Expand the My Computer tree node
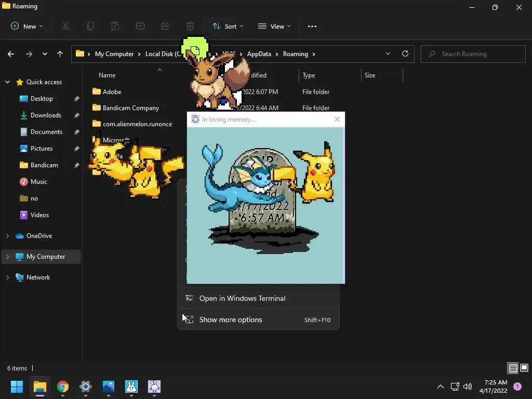 [x=7, y=257]
